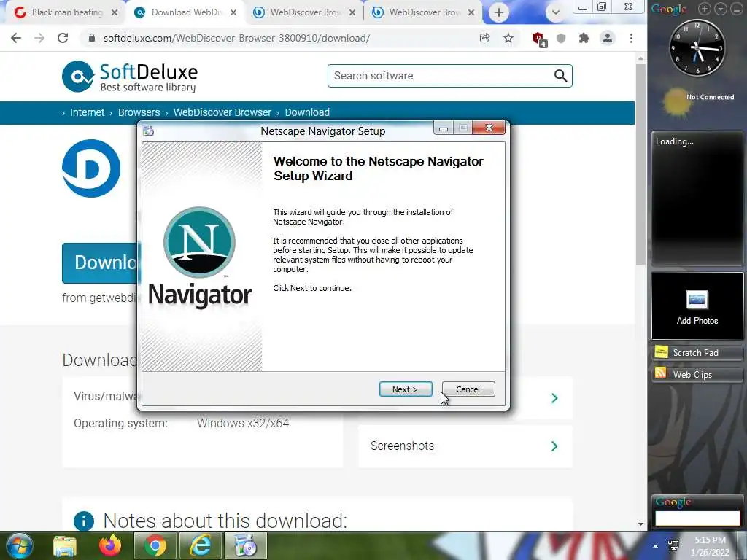Open Browsers breadcrumb link
Screen dimensions: 747x560
(x=139, y=112)
